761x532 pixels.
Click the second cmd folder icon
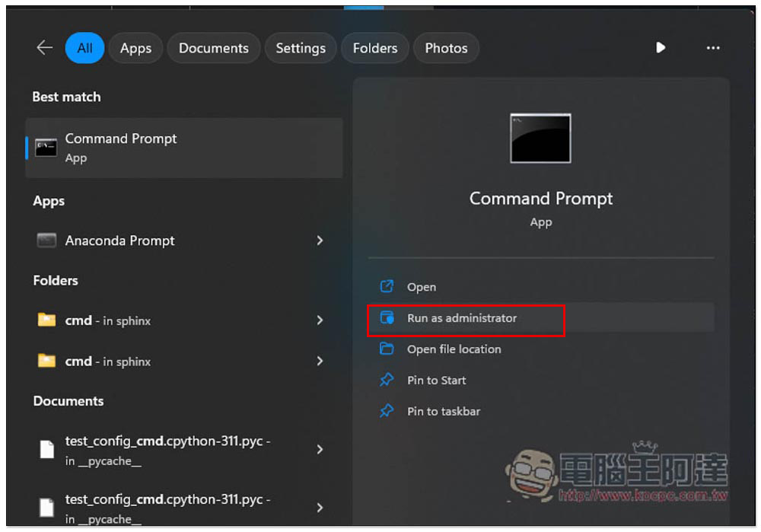46,360
